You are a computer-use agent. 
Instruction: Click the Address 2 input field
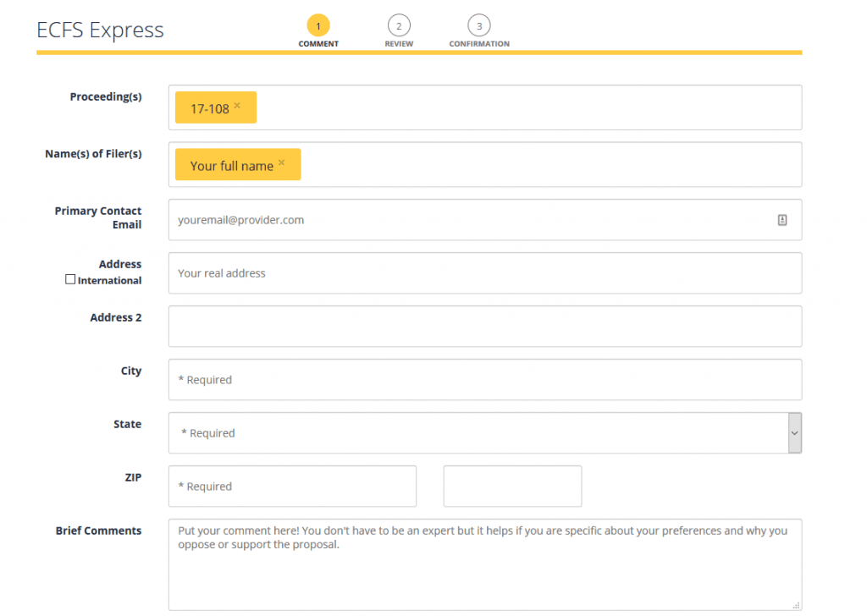point(484,327)
